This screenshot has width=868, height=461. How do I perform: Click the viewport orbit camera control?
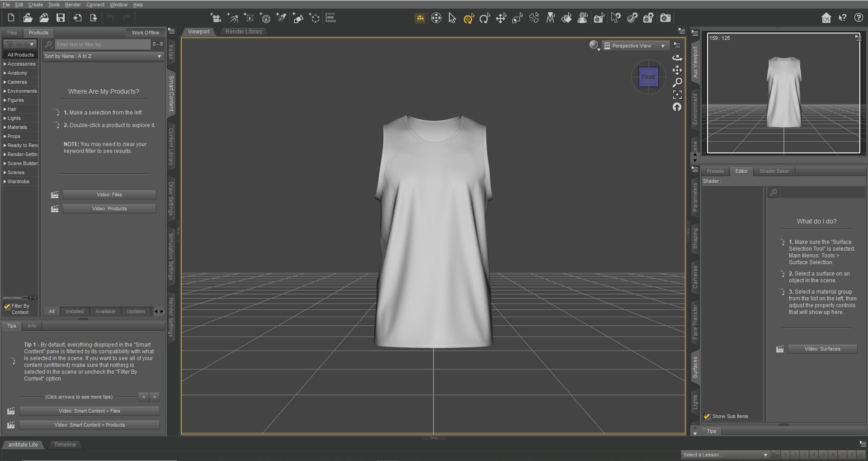click(677, 57)
